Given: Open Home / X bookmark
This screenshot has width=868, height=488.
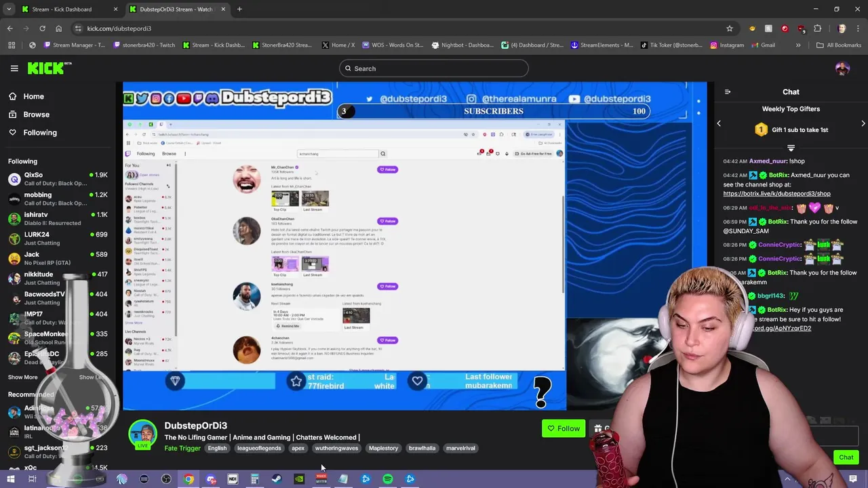Looking at the screenshot, I should (338, 45).
